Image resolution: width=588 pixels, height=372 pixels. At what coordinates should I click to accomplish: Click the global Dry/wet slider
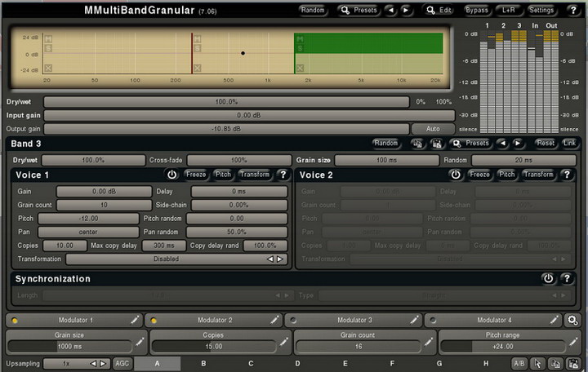tap(226, 102)
